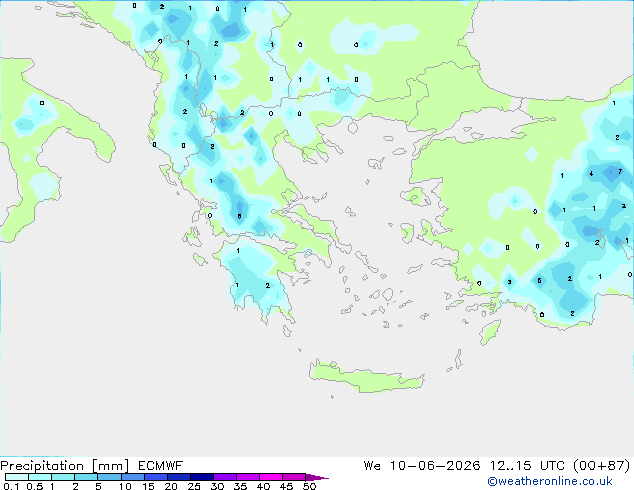Click the legend label "50"
Viewport: 634px width, 490px height.
tap(310, 486)
